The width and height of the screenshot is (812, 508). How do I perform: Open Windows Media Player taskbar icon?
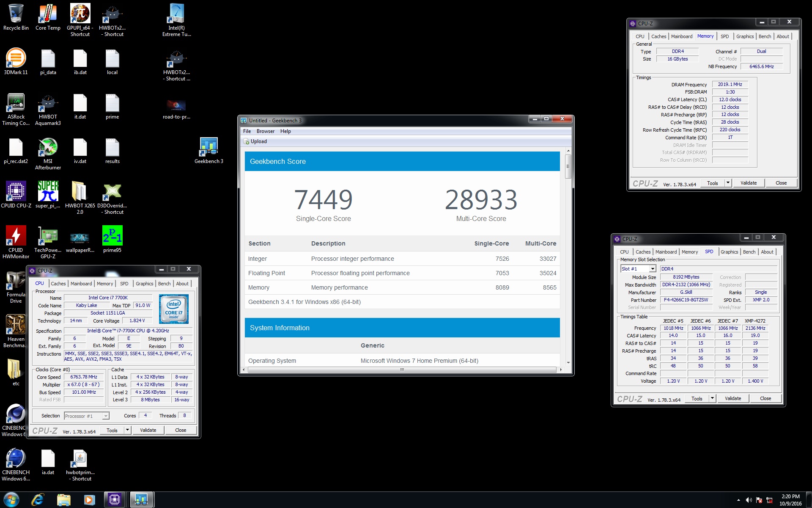click(x=89, y=500)
